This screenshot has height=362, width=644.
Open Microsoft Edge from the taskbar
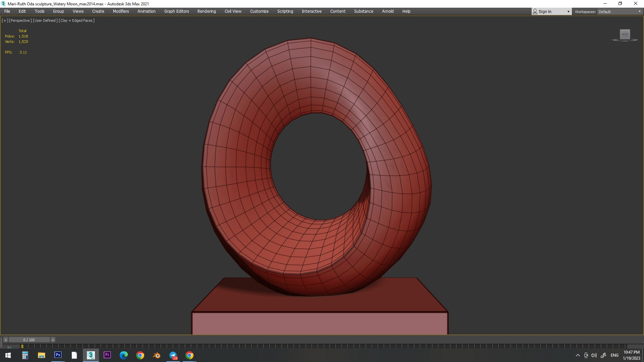(x=124, y=355)
